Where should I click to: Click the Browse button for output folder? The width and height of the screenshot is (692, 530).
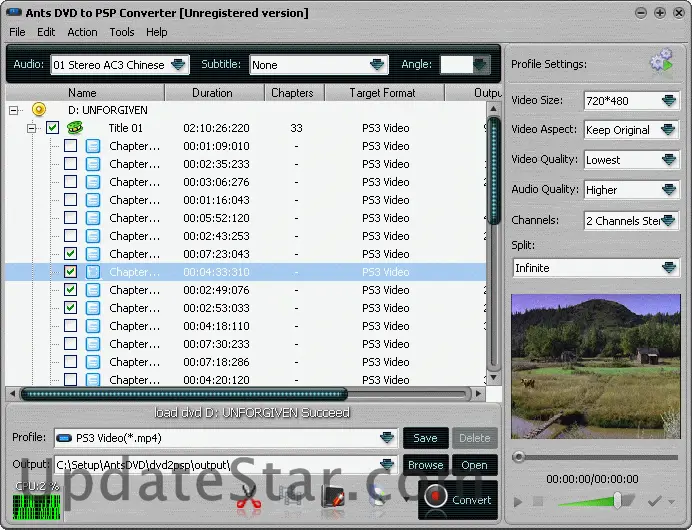tap(425, 465)
